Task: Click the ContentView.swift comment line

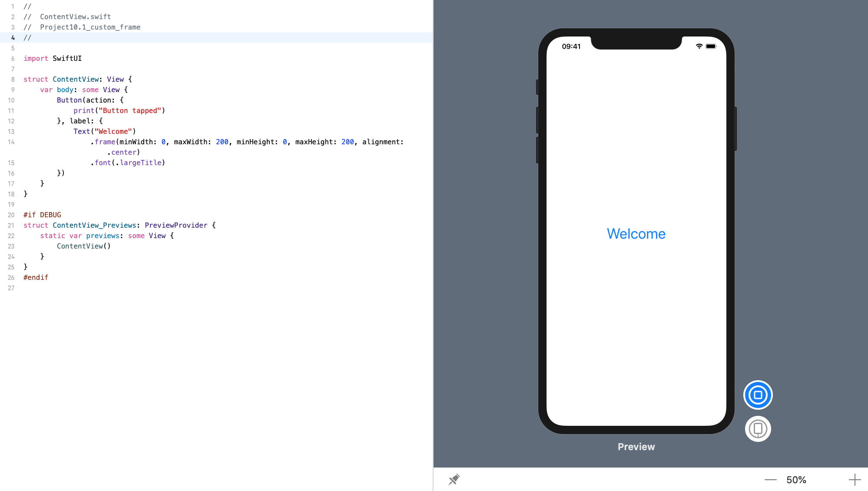Action: coord(67,17)
